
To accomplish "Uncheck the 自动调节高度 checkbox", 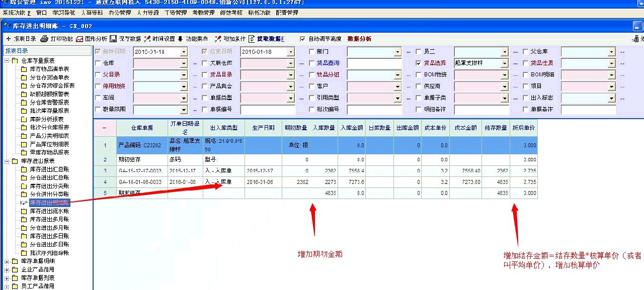I will point(302,39).
